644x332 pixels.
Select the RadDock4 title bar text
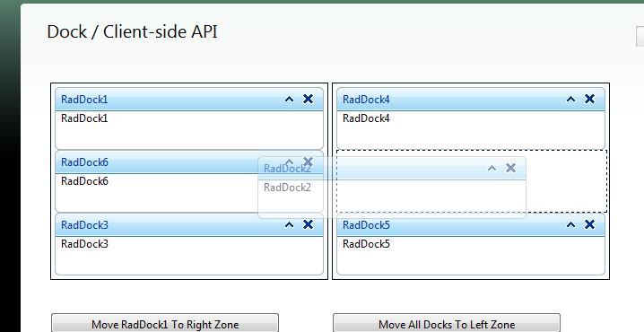[x=366, y=100]
